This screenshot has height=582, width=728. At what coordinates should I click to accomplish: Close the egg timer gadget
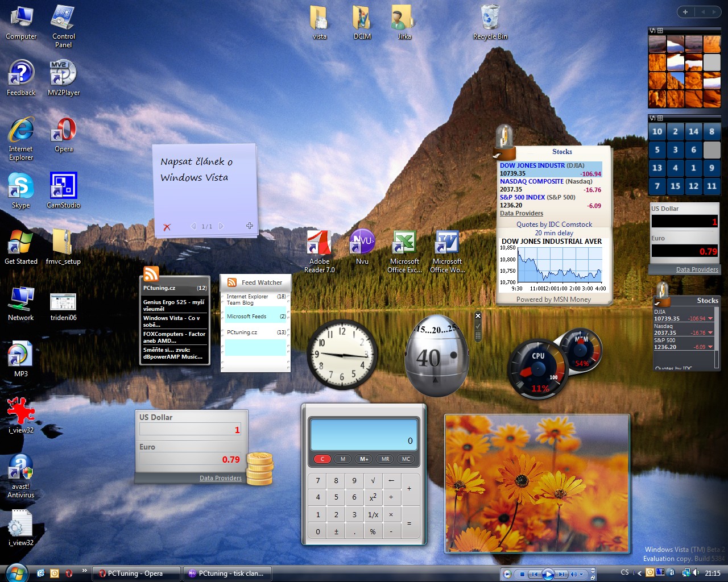click(x=478, y=315)
